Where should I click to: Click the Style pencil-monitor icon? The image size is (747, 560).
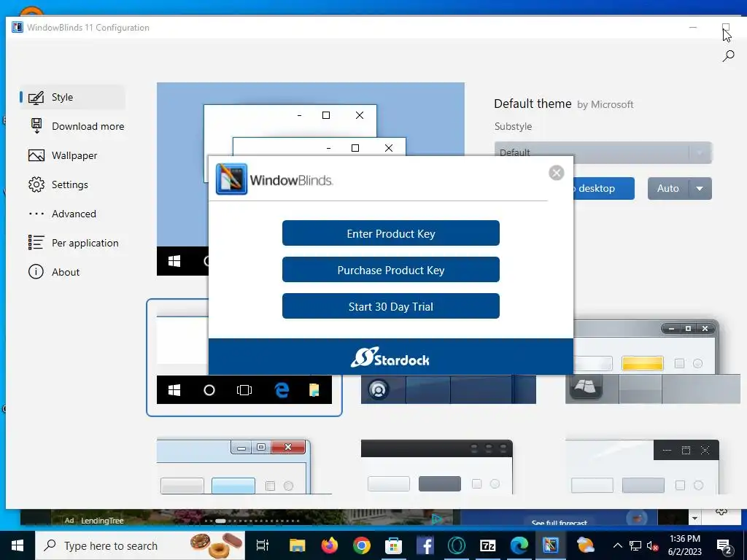36,98
